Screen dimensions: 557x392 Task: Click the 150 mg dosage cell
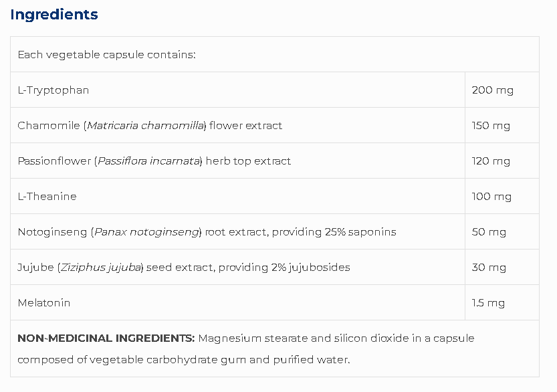click(491, 126)
